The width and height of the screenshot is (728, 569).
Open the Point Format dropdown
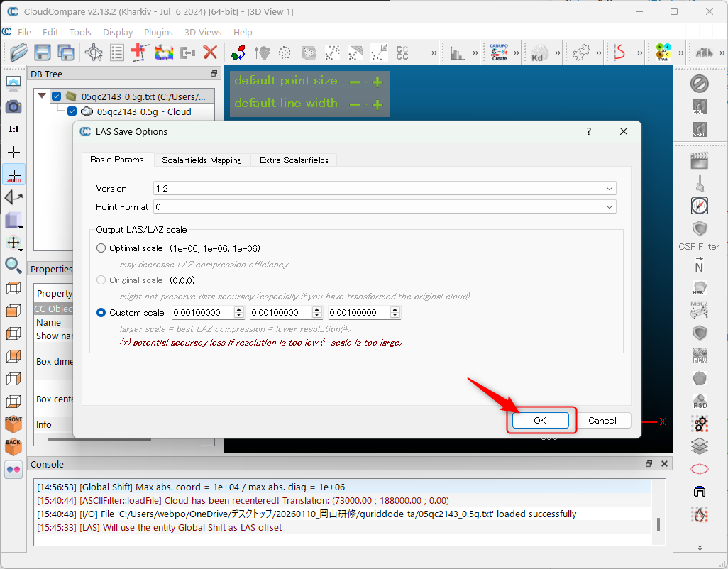pyautogui.click(x=385, y=206)
